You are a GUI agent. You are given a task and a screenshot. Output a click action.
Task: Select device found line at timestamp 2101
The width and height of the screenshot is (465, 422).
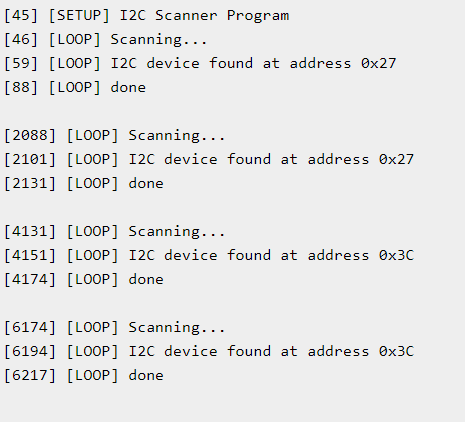point(209,160)
